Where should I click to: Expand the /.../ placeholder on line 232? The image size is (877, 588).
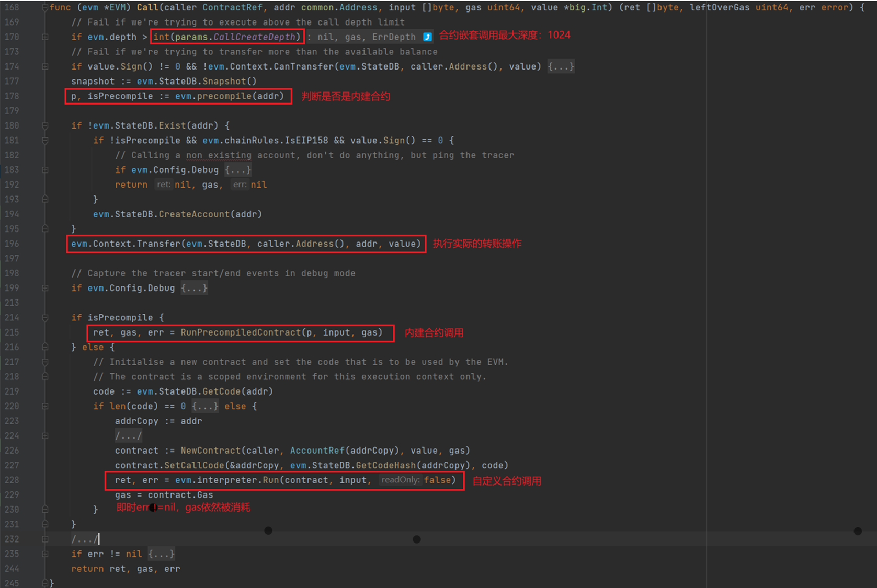pos(84,539)
